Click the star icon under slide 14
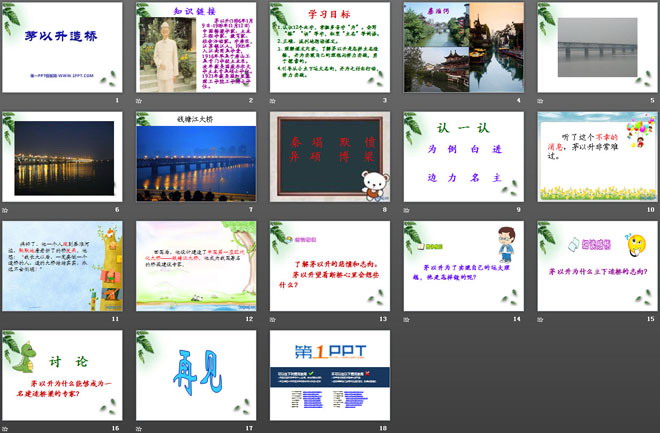 tap(409, 319)
